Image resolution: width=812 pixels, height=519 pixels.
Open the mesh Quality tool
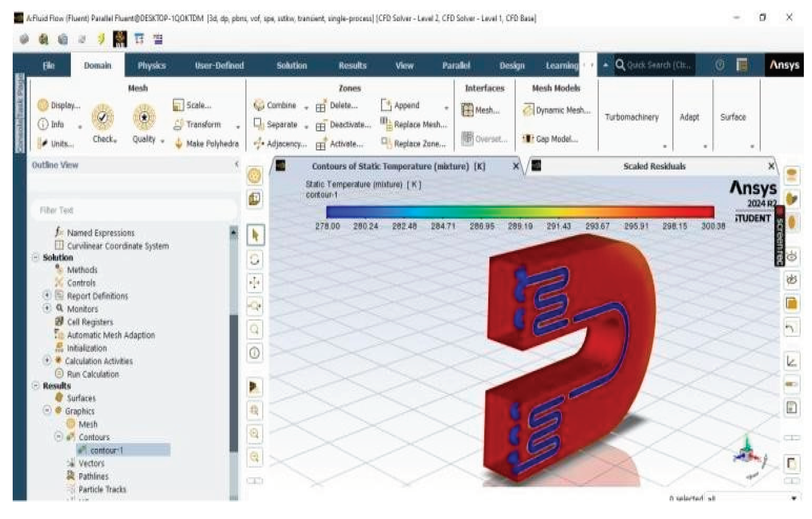point(144,118)
